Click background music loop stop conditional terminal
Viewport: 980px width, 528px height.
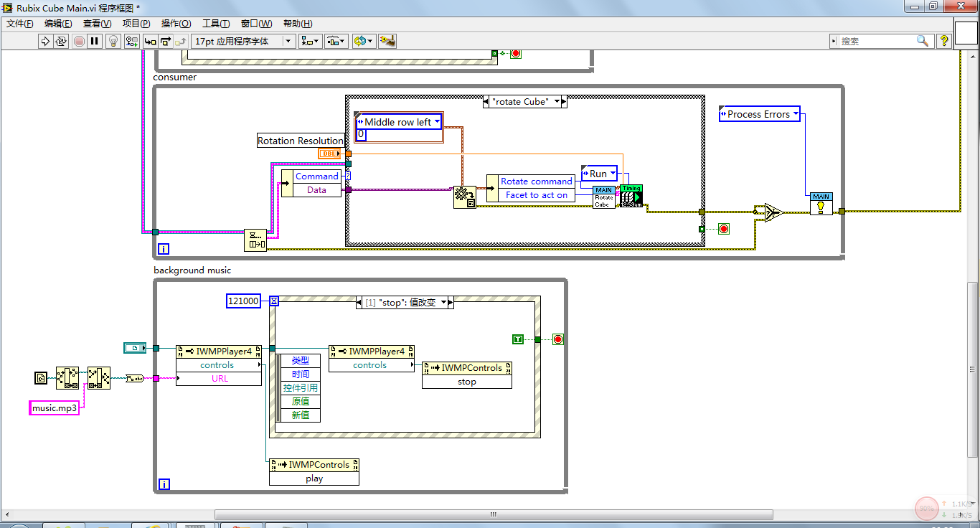[557, 339]
